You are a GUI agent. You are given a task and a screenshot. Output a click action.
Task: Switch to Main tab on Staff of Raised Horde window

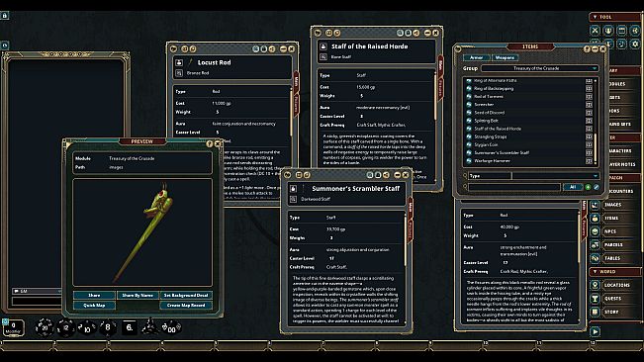(440, 65)
